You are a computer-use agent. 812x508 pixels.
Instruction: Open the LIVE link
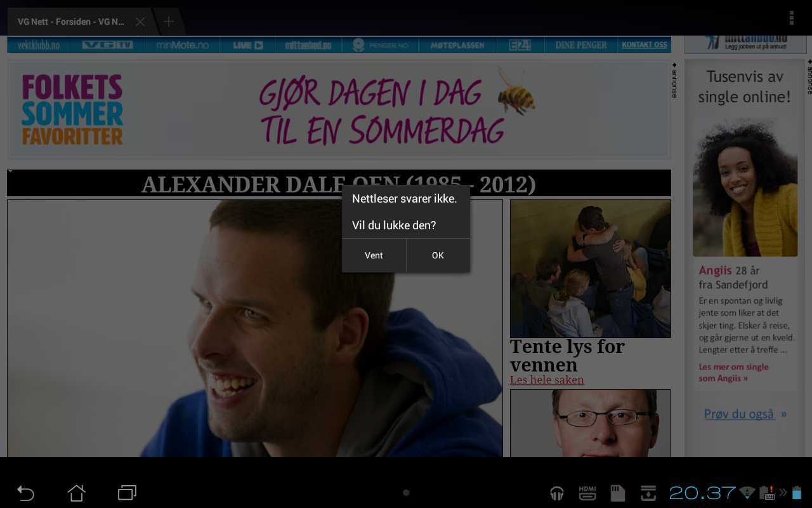click(247, 45)
